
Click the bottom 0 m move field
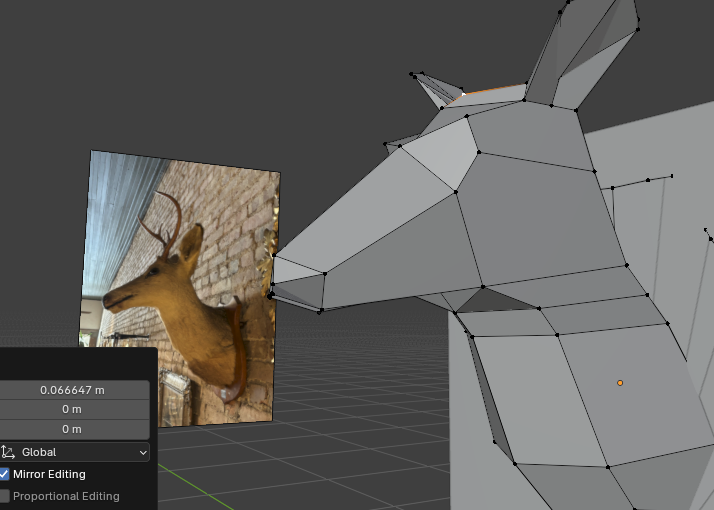tap(73, 429)
